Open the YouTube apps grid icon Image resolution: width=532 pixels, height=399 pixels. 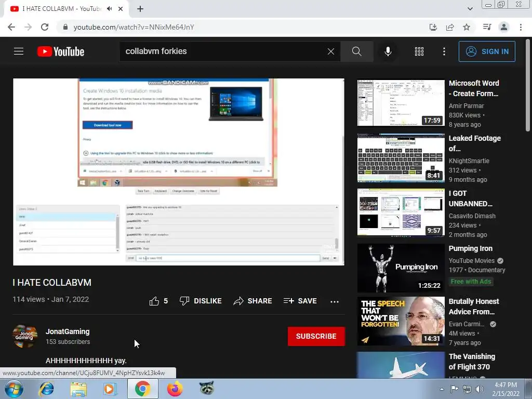point(419,51)
